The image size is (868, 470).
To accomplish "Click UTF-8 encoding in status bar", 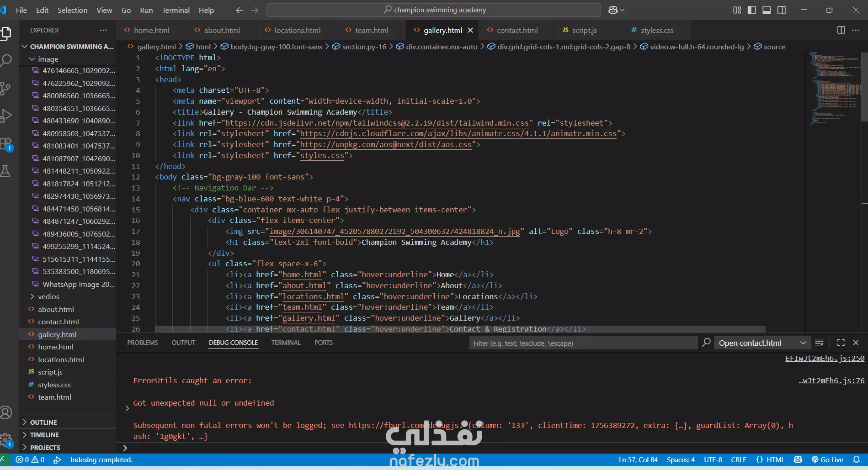I will tap(713, 460).
